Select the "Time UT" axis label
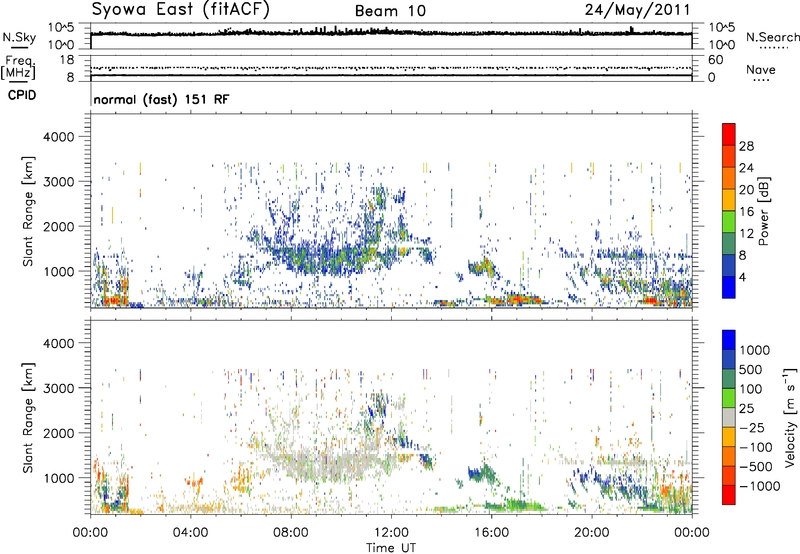 [x=391, y=548]
